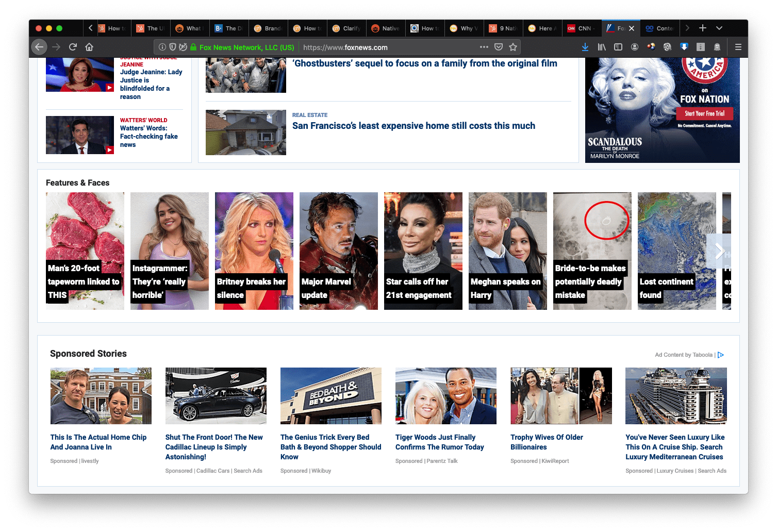Open 'Ghostbusters' sequel headline link
The width and height of the screenshot is (777, 532).
[x=425, y=63]
